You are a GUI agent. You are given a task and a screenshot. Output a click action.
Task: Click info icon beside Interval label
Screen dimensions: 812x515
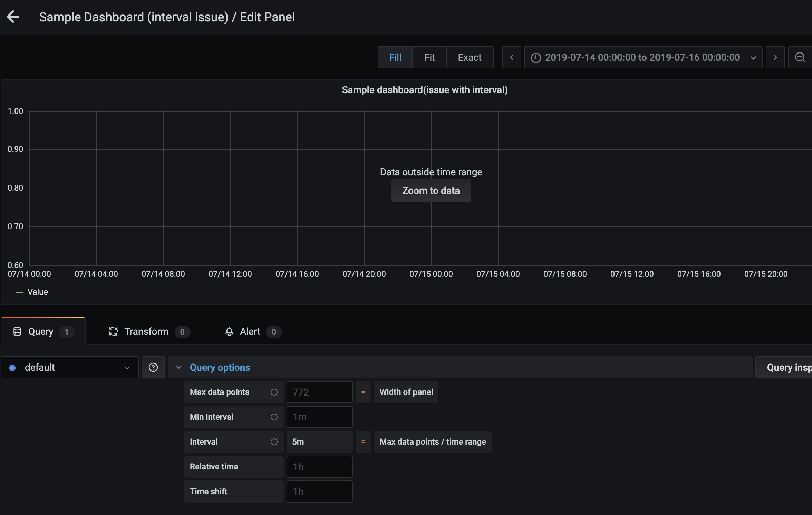274,442
